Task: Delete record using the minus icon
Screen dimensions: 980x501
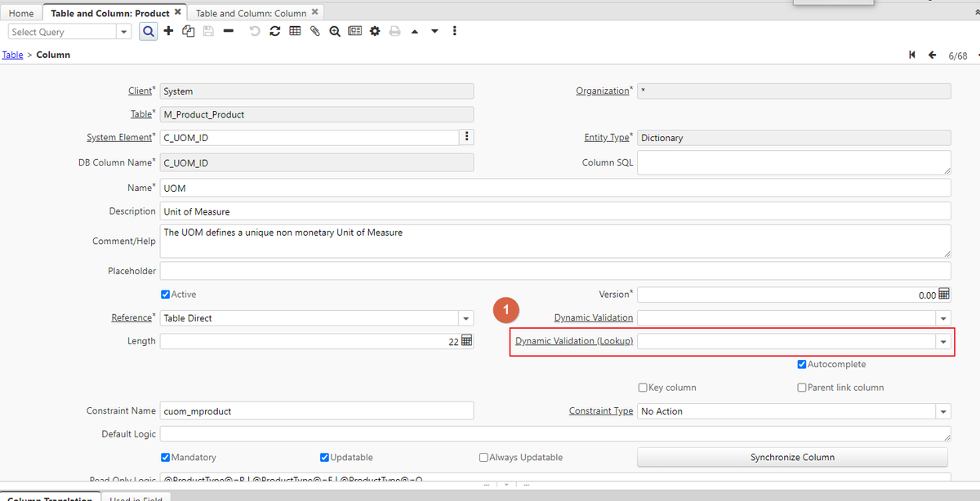Action: [229, 32]
